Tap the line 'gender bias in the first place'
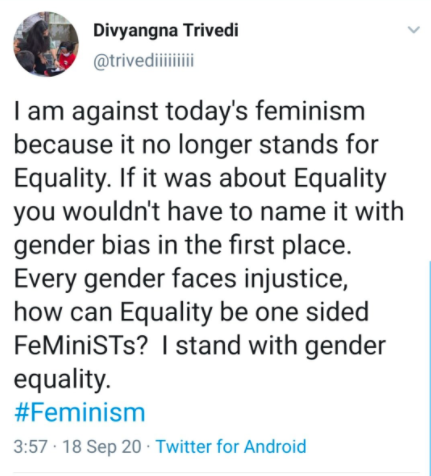Image resolution: width=431 pixels, height=476 pixels. coord(183,245)
